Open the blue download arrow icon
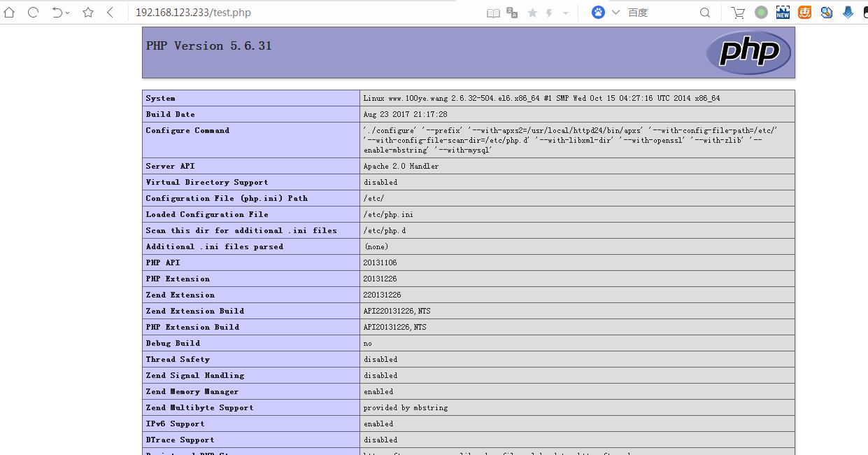The width and height of the screenshot is (868, 455). (848, 13)
